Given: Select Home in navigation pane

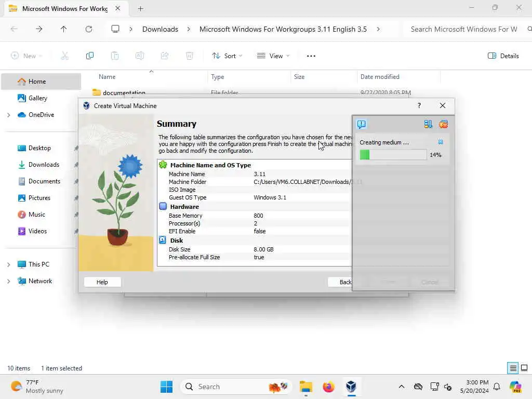Looking at the screenshot, I should coord(41,82).
